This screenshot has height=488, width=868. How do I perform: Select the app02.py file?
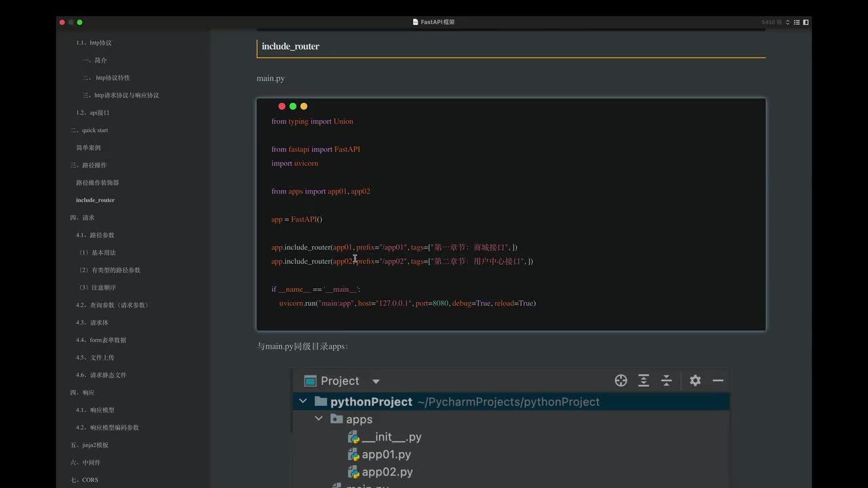click(x=380, y=472)
